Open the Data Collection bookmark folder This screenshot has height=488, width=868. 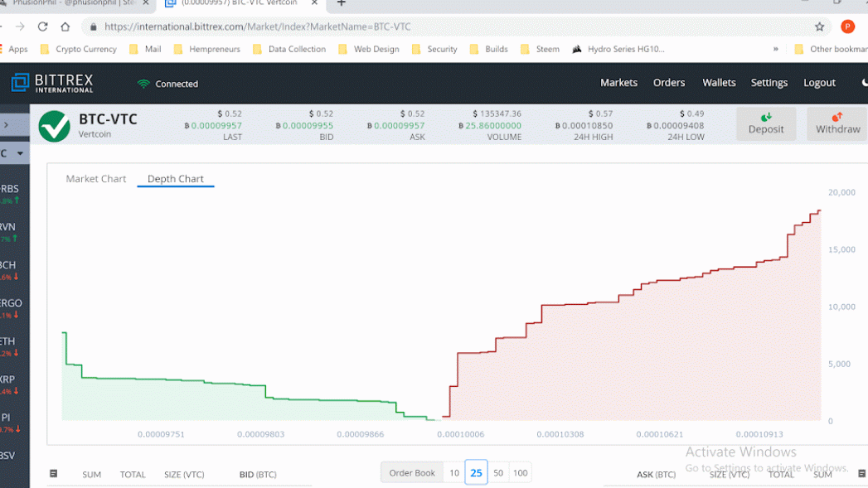(289, 49)
